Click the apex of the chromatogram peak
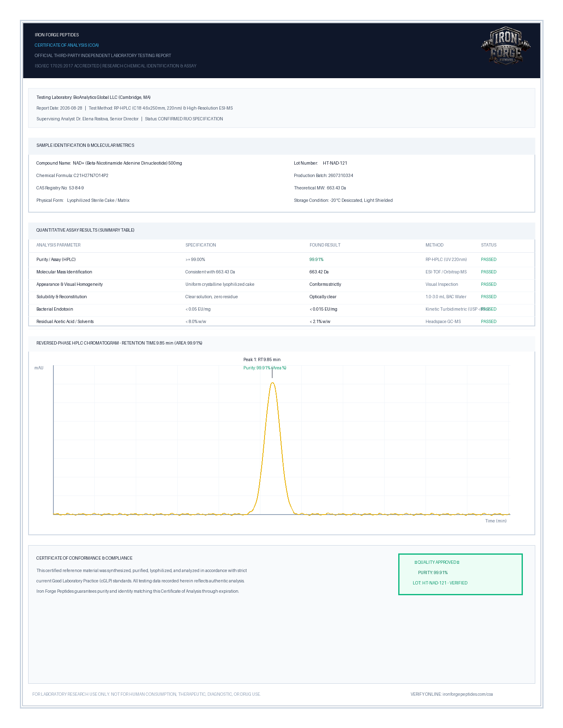 pos(272,383)
